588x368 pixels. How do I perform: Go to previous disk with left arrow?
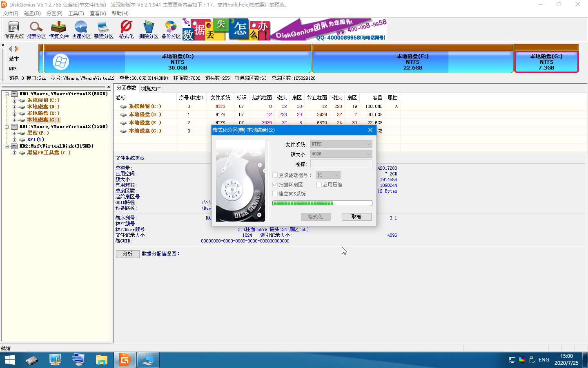(x=11, y=49)
